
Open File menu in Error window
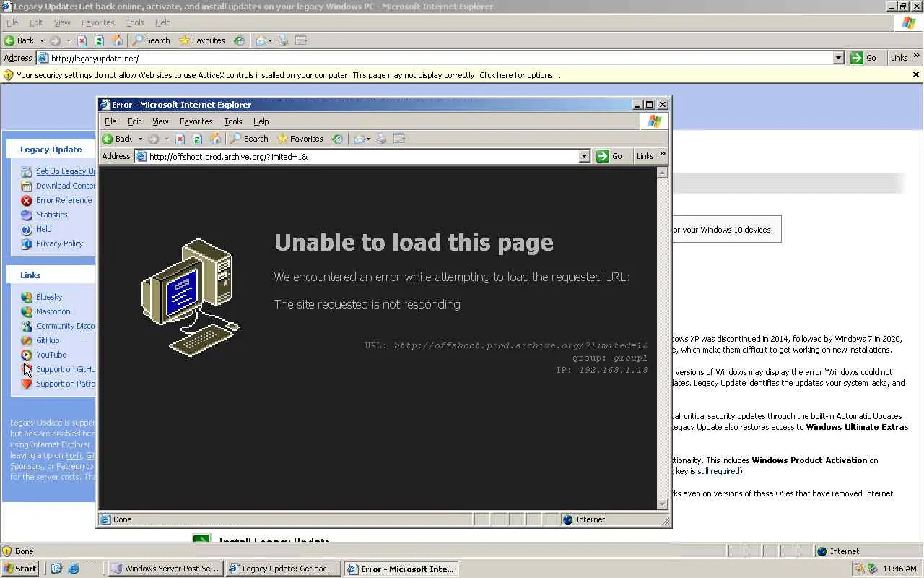[x=110, y=121]
